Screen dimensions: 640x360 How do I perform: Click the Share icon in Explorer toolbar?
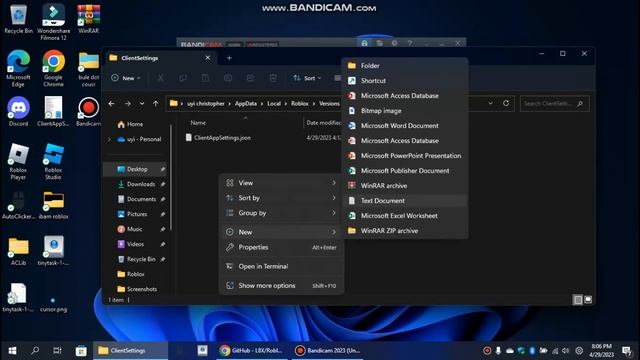point(250,78)
